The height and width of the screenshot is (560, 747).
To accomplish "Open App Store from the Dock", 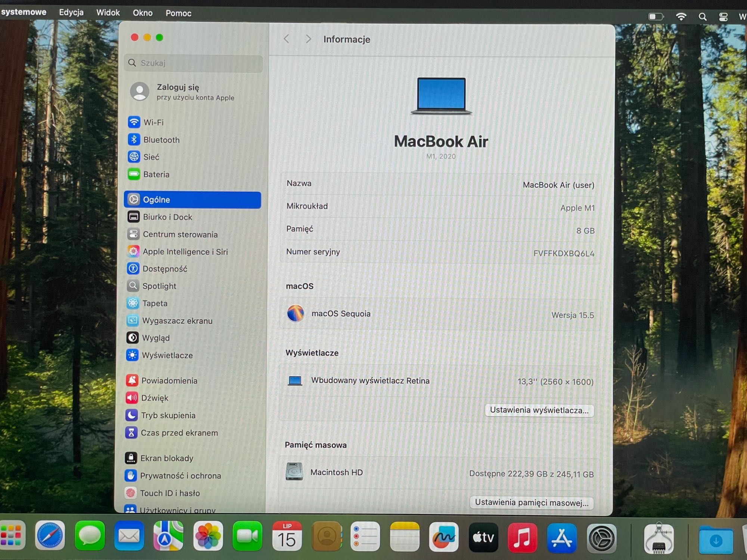I will coord(562,538).
